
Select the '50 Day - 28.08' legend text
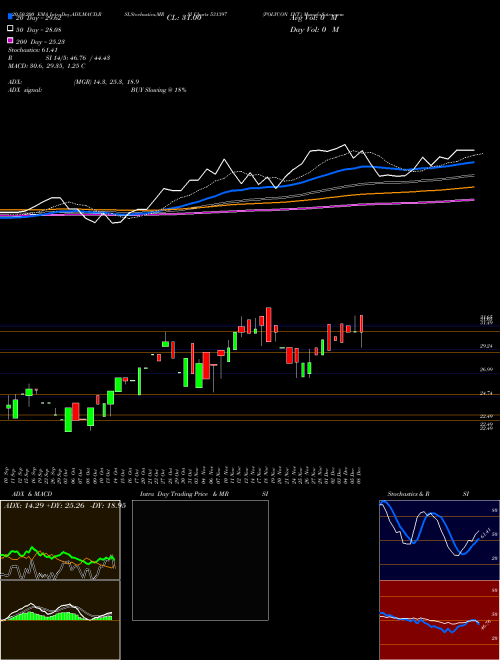[x=39, y=30]
